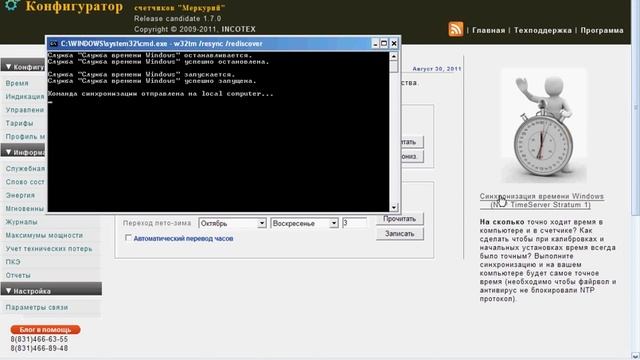Enable Автоматический перевод часов checkbox
640x360 pixels.
point(128,238)
